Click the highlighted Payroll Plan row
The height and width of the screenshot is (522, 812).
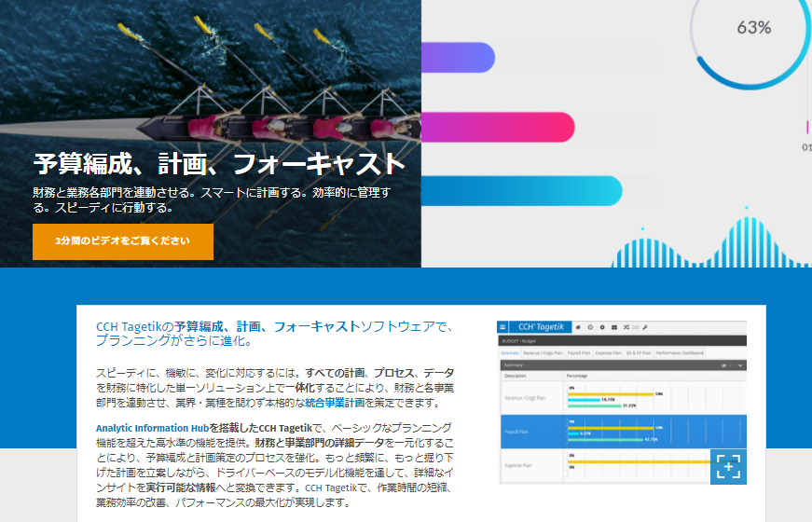[624, 432]
